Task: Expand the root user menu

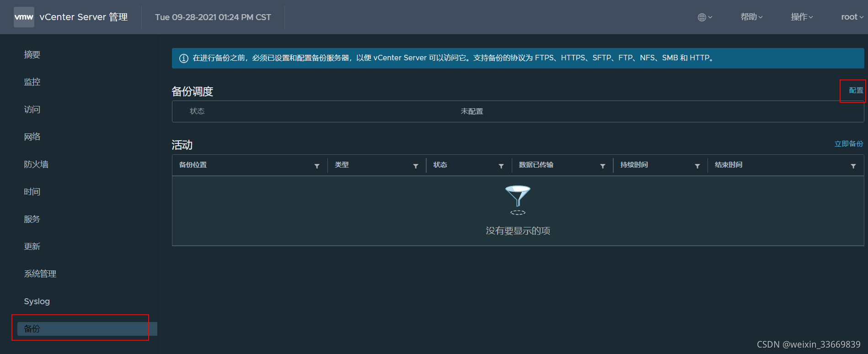Action: 852,17
